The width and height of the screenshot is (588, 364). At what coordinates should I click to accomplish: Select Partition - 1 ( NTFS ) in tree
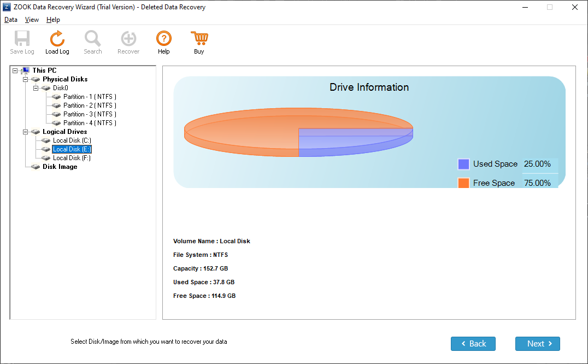90,97
